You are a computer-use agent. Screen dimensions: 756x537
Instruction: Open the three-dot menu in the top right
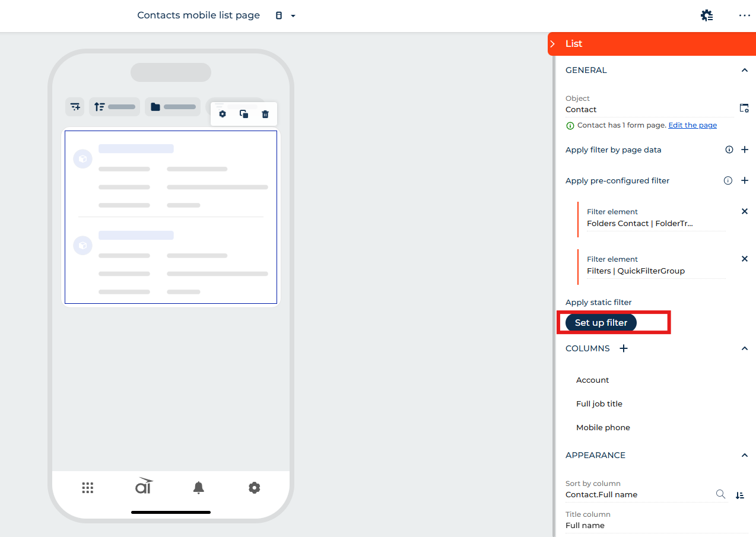[x=745, y=15]
